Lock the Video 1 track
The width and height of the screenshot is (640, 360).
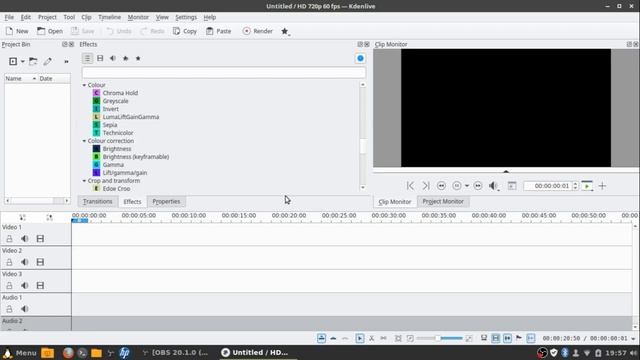pos(9,239)
